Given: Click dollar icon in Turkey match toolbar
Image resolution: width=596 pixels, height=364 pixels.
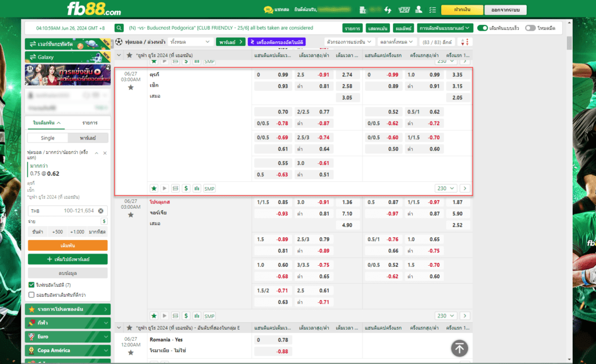Looking at the screenshot, I should pyautogui.click(x=186, y=188).
